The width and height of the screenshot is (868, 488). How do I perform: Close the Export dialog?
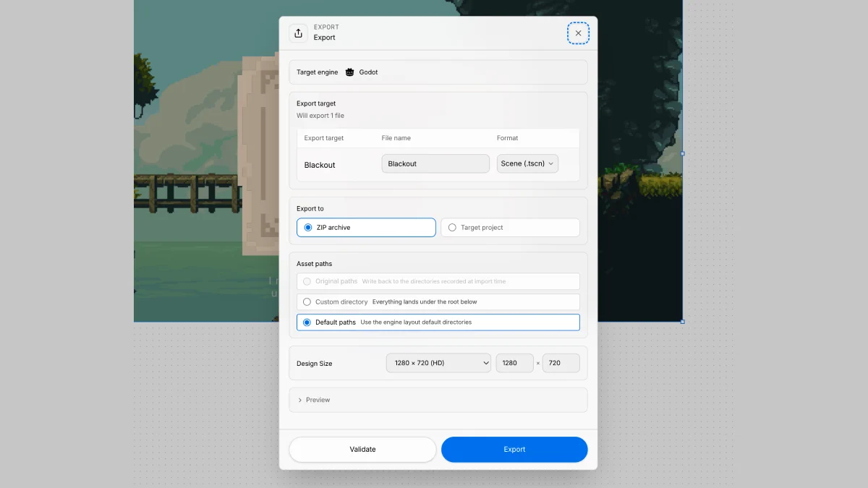578,33
